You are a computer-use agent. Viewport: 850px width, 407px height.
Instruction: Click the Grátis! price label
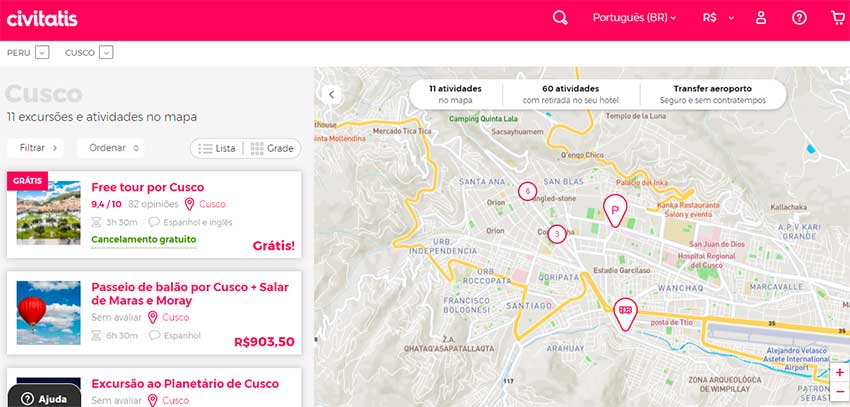[274, 246]
